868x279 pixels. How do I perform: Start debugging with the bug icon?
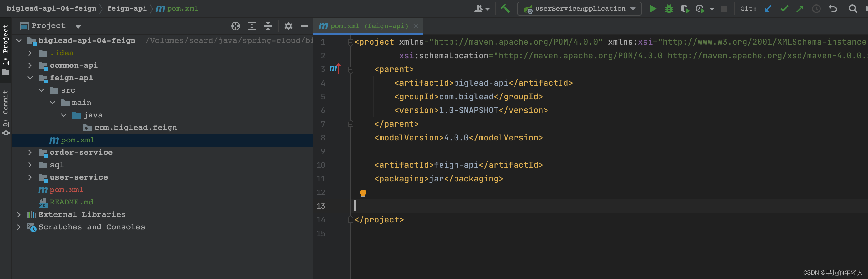click(669, 9)
